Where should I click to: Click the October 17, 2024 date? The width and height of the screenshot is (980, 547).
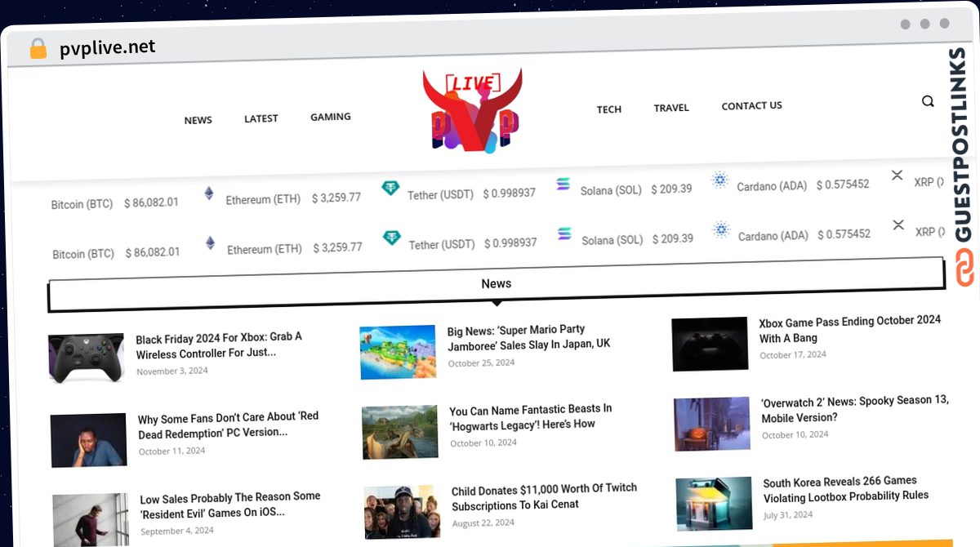coord(793,355)
